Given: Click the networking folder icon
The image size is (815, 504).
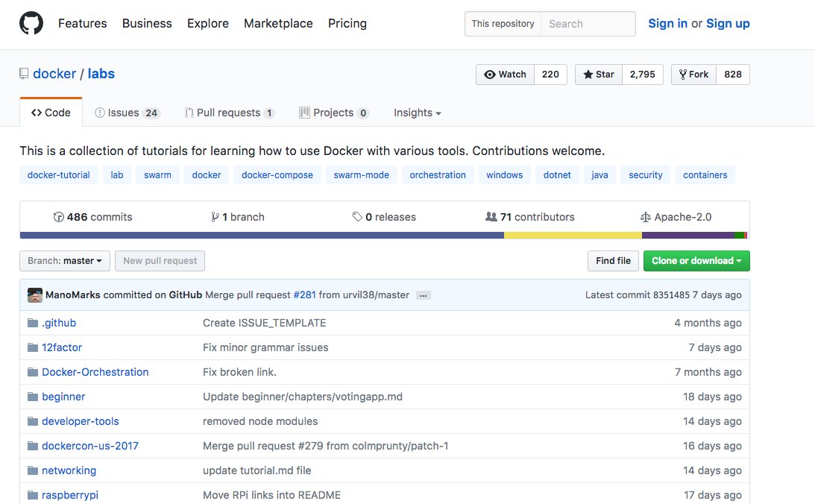Looking at the screenshot, I should (33, 470).
